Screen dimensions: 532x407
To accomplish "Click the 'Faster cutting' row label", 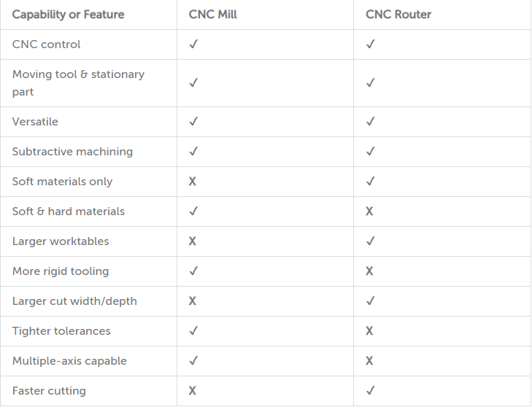I will click(x=49, y=391).
